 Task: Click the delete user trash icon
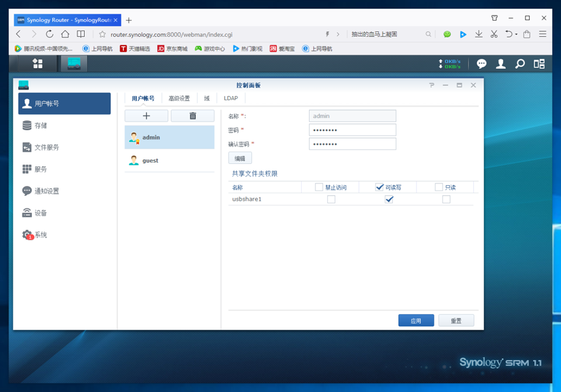click(x=193, y=116)
